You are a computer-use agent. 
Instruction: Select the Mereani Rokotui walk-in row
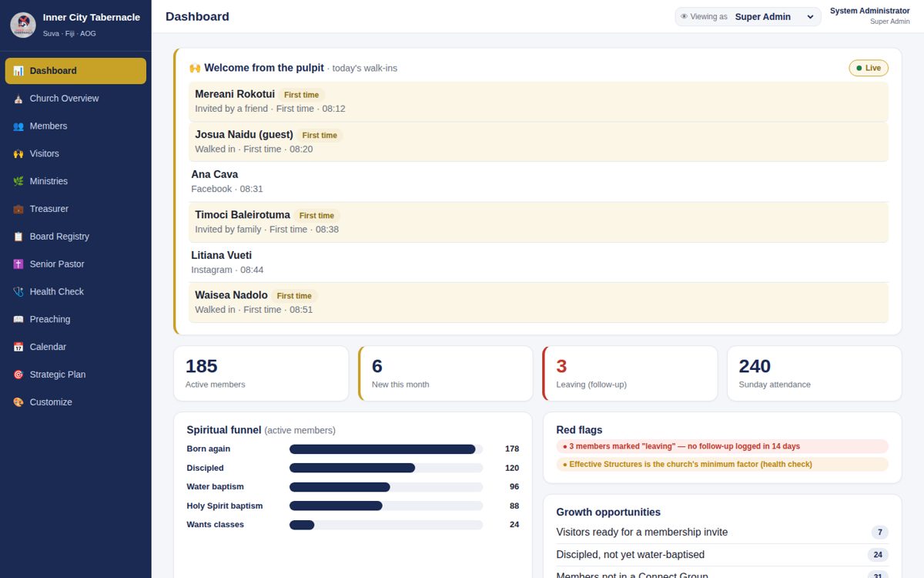click(x=538, y=101)
